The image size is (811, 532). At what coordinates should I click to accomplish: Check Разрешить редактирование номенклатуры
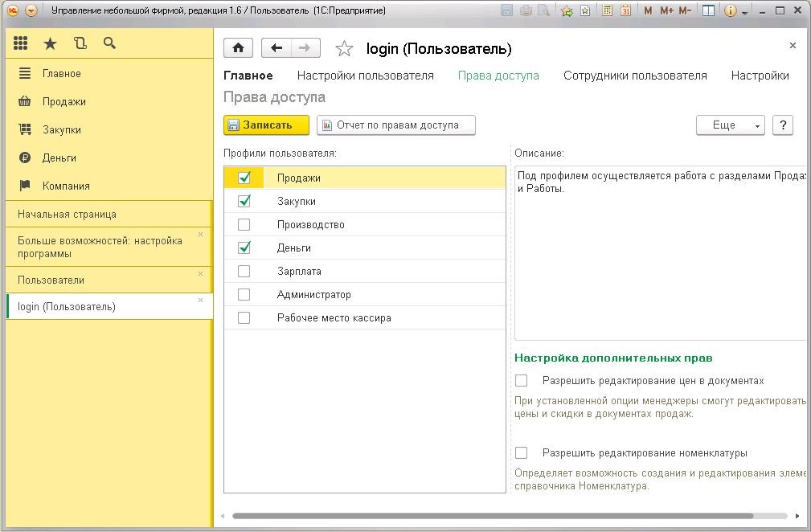pyautogui.click(x=522, y=453)
